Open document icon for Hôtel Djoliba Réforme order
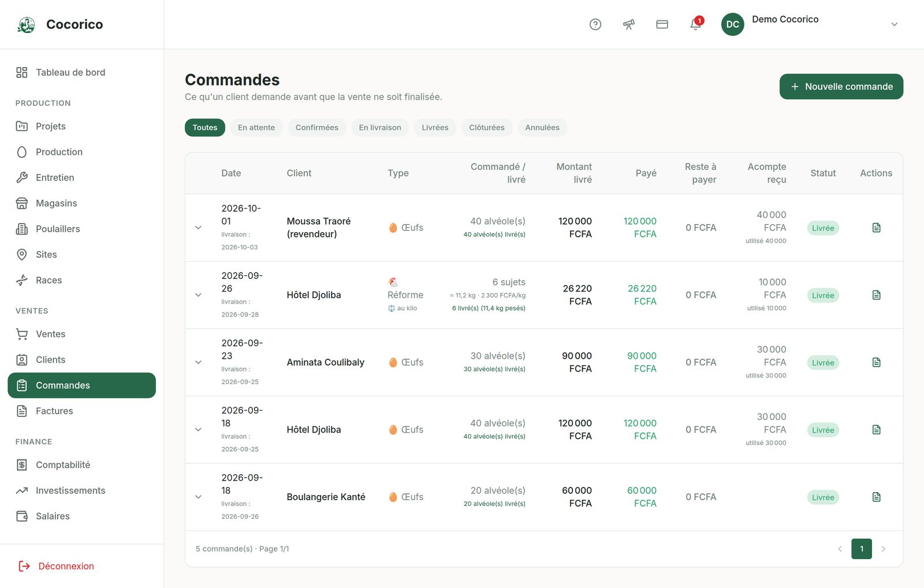 (876, 295)
